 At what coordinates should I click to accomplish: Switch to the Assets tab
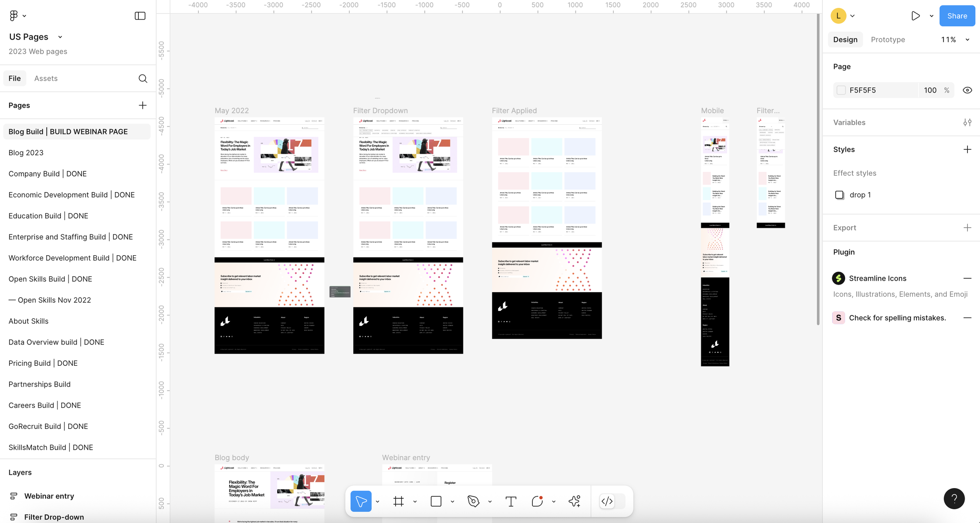tap(46, 78)
